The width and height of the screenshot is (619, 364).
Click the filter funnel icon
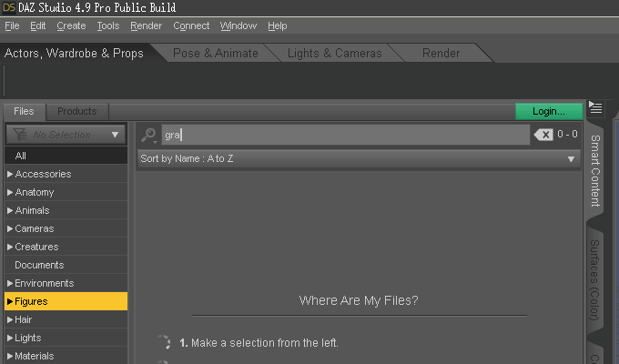(18, 135)
